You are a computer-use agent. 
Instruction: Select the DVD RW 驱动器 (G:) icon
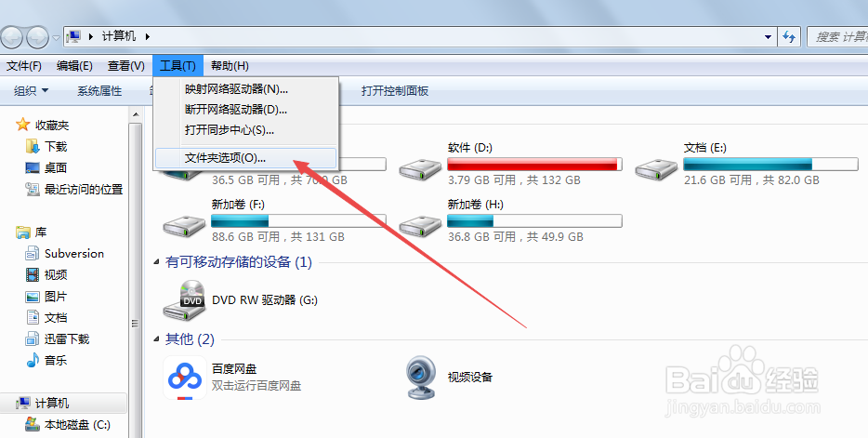click(185, 300)
